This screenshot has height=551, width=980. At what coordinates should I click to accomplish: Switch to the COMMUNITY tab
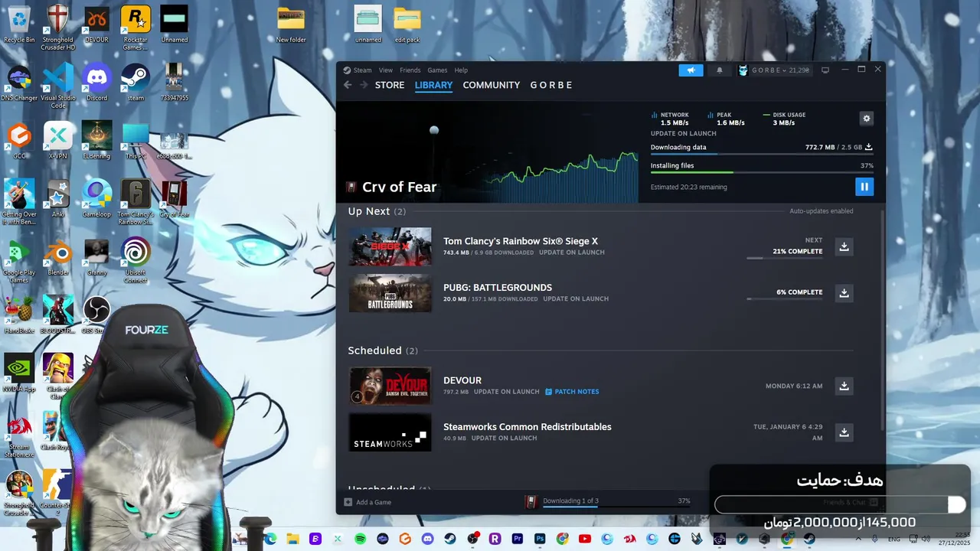tap(492, 85)
